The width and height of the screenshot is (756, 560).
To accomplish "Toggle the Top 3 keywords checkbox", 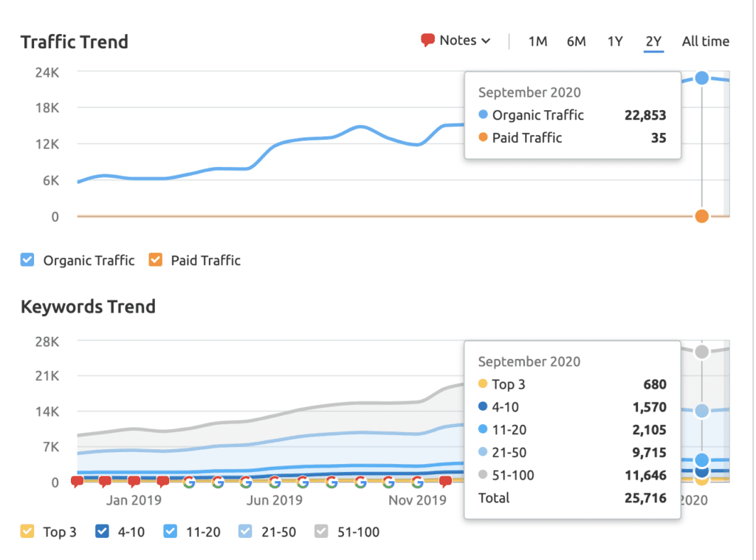I will click(x=27, y=531).
